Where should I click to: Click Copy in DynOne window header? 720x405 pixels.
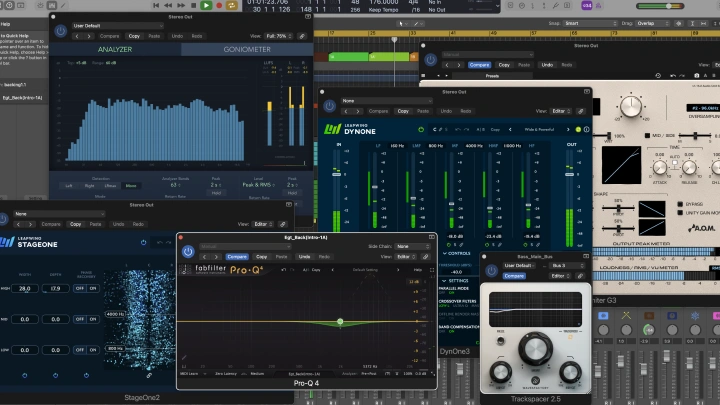tap(403, 111)
